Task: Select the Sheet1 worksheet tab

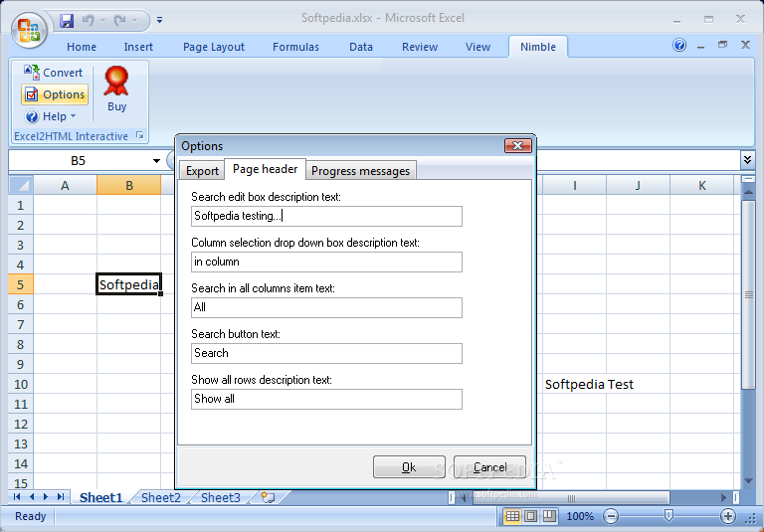Action: [x=100, y=497]
